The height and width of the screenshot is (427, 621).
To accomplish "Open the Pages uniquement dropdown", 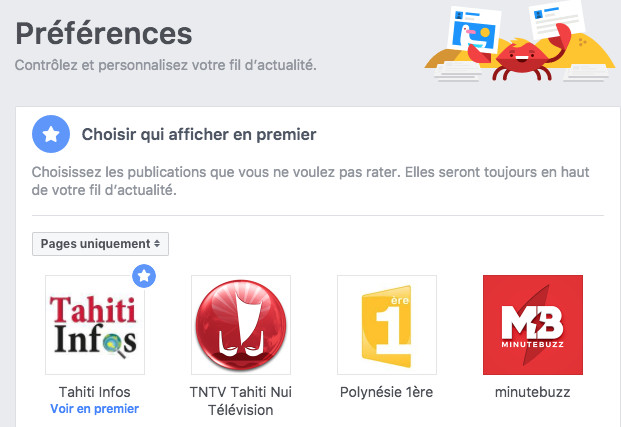I will coord(100,243).
